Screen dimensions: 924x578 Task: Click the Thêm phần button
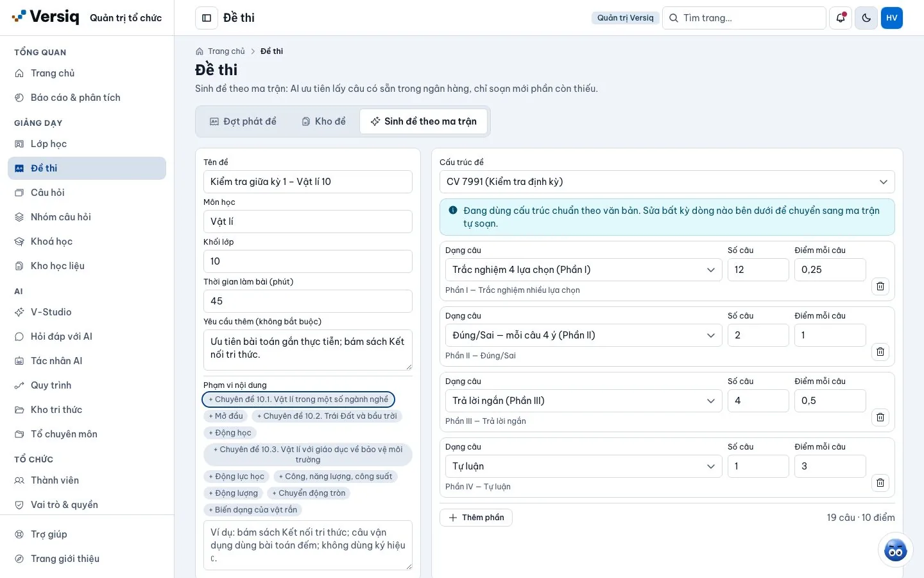(x=476, y=518)
